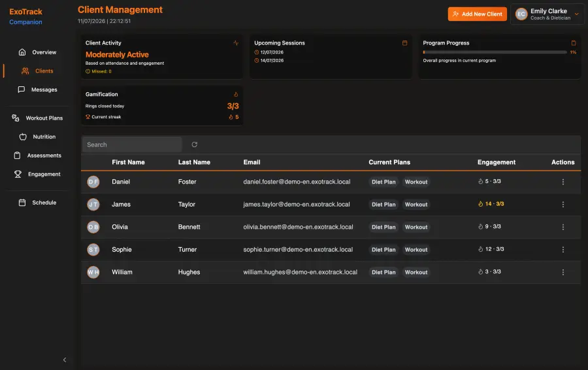Click the EC user avatar
The width and height of the screenshot is (588, 370).
tap(521, 14)
